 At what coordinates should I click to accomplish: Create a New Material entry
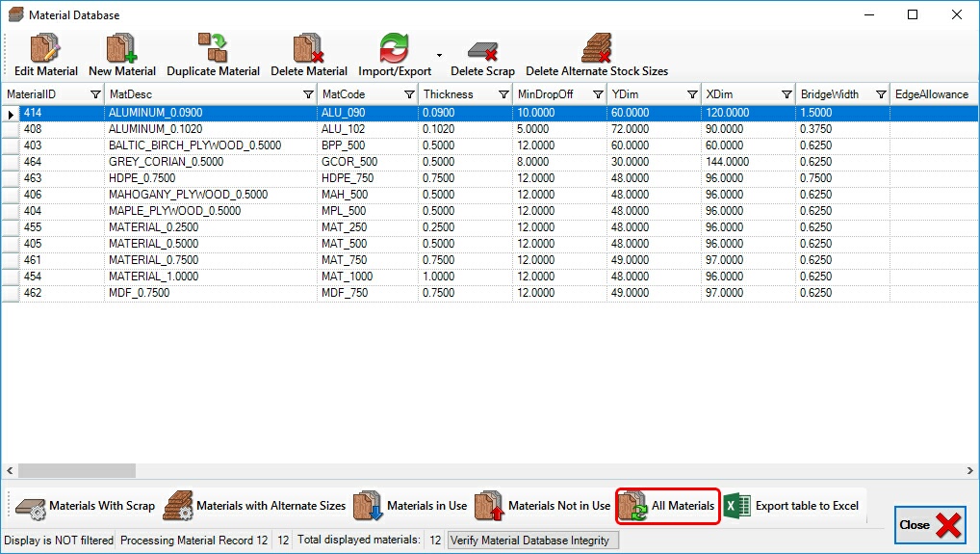(121, 48)
